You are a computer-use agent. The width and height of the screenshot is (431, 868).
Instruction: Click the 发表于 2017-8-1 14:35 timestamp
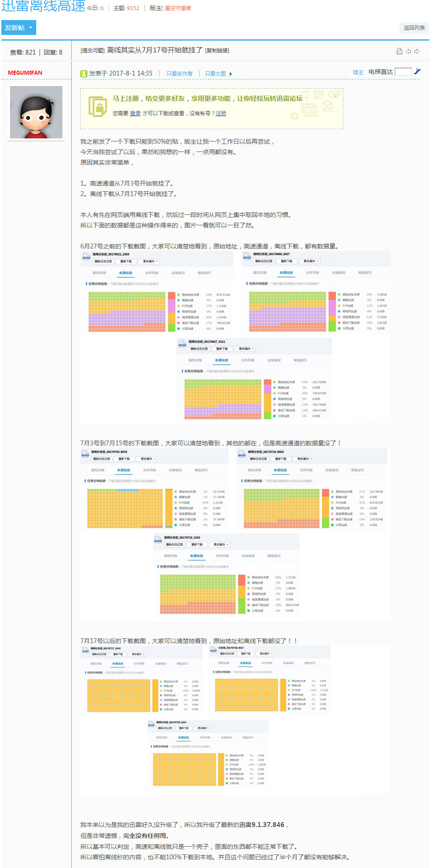(x=121, y=73)
